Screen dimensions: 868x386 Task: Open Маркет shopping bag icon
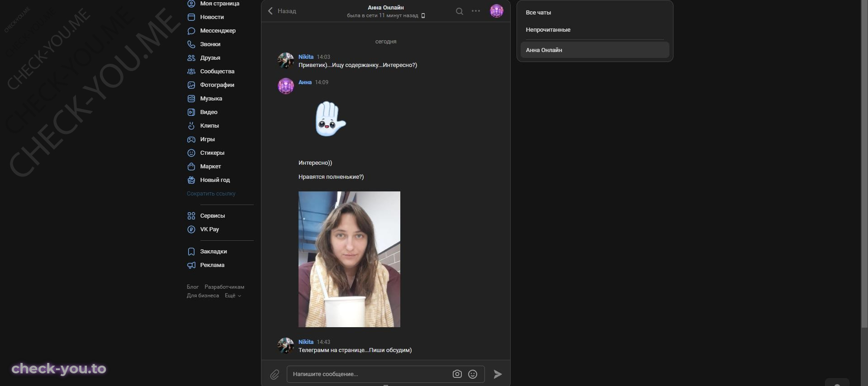coord(191,167)
